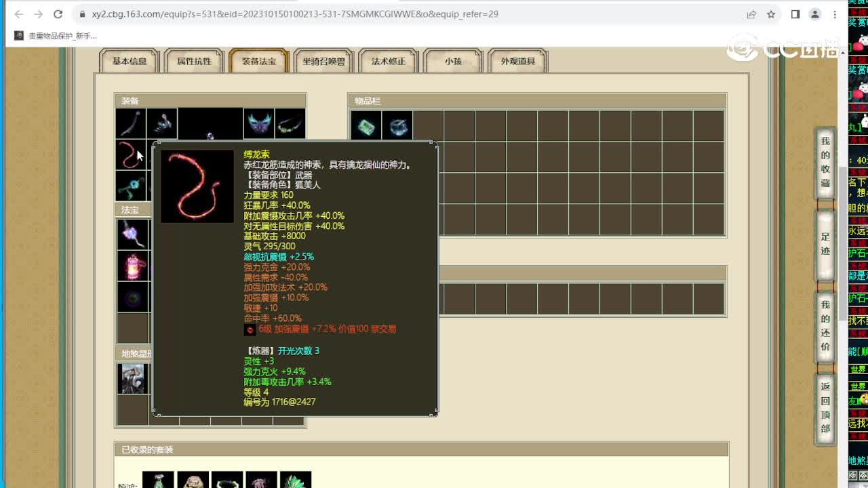Viewport: 868px width, 488px height.
Task: Open the 小孩 tab
Action: (453, 61)
